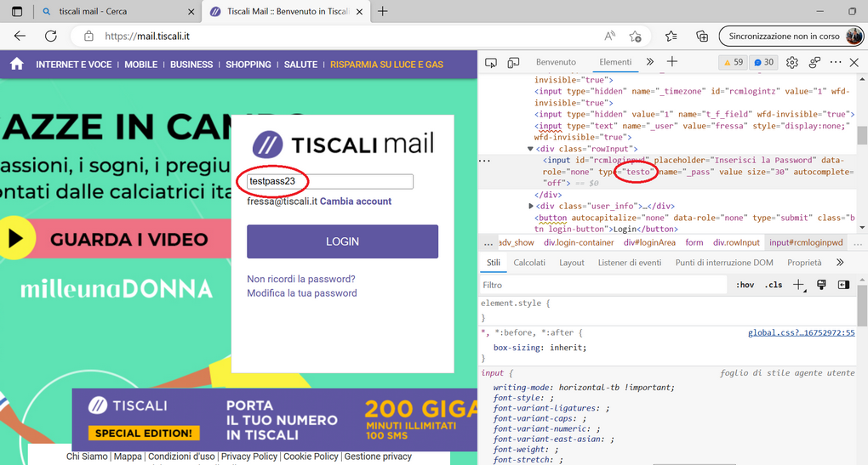Image resolution: width=868 pixels, height=465 pixels.
Task: Switch to the Benvenuto tab
Action: (x=556, y=62)
